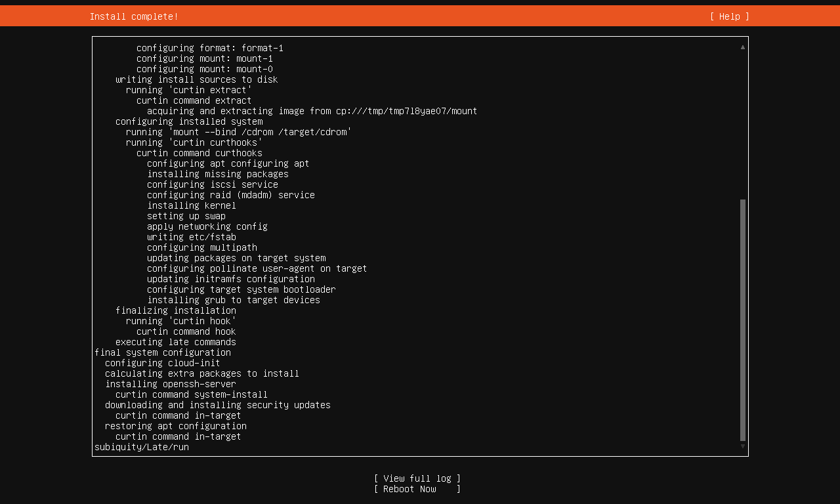Select the configuring cloud-init entry
This screenshot has height=504, width=840.
pyautogui.click(x=163, y=362)
